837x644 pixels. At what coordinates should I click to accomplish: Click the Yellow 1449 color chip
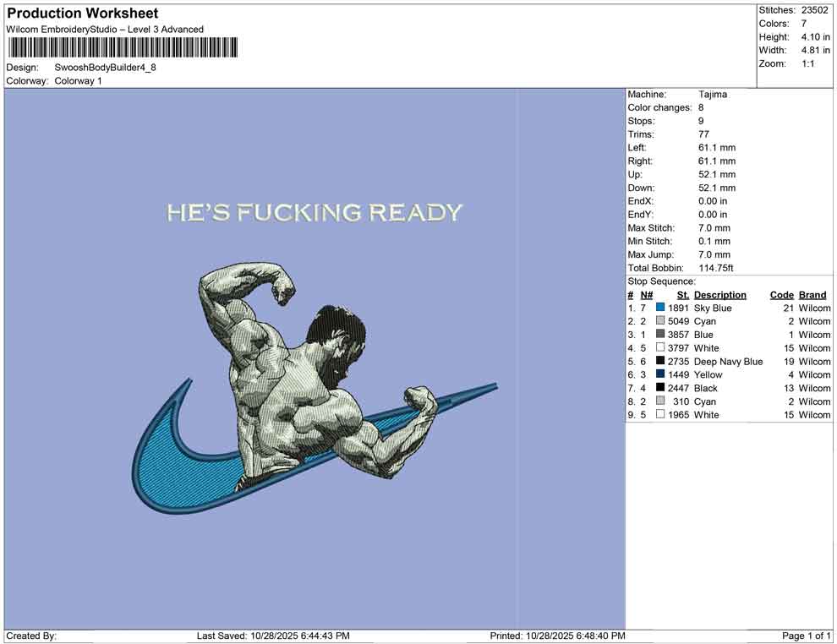pos(659,374)
